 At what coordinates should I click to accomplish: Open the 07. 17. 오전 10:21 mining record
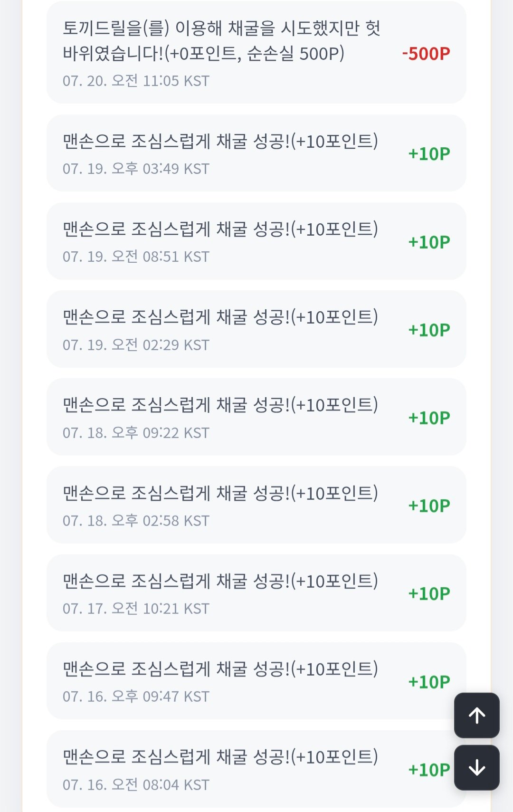(256, 592)
